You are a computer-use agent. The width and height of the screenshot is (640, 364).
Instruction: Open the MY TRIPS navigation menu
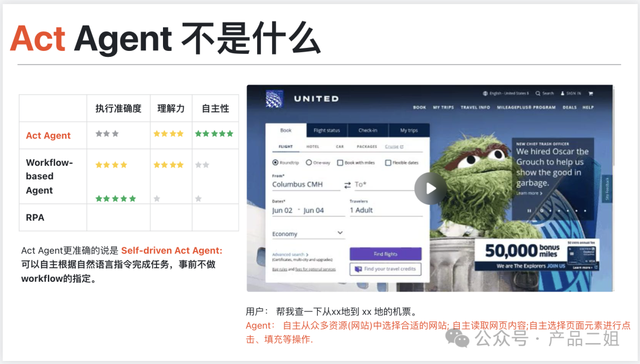coord(443,108)
